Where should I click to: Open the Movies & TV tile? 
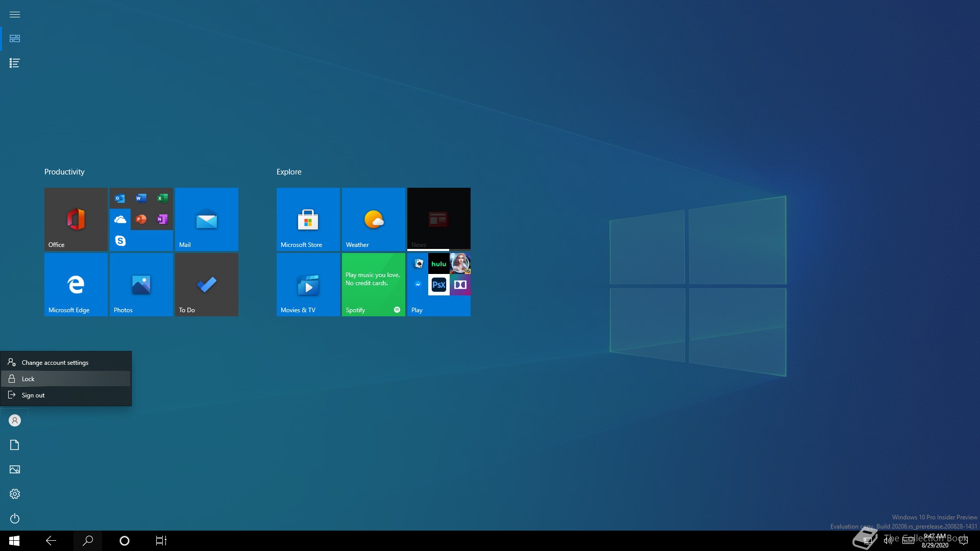tap(308, 285)
